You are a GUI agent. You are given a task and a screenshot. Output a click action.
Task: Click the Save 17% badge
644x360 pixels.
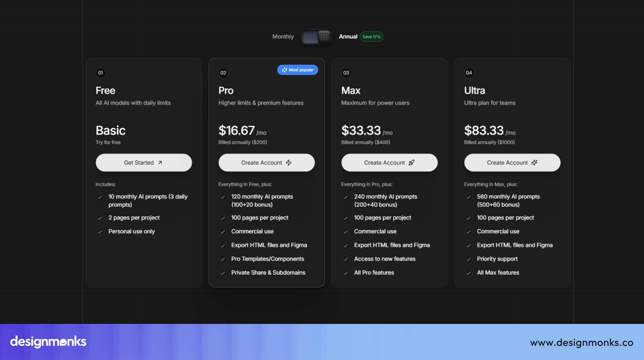pos(371,37)
